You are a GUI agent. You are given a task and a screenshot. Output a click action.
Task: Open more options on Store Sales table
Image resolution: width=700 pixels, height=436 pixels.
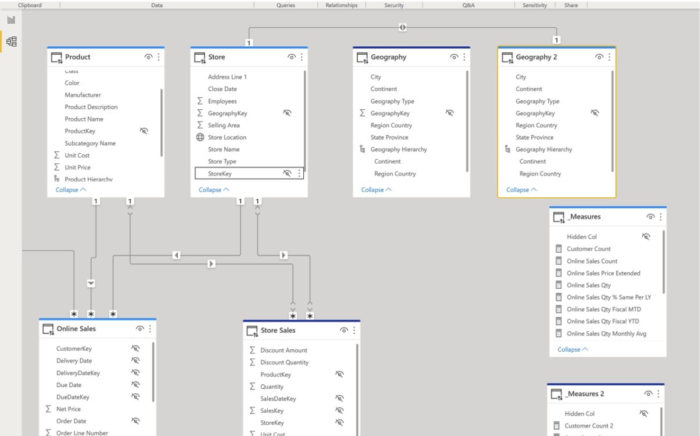click(355, 329)
